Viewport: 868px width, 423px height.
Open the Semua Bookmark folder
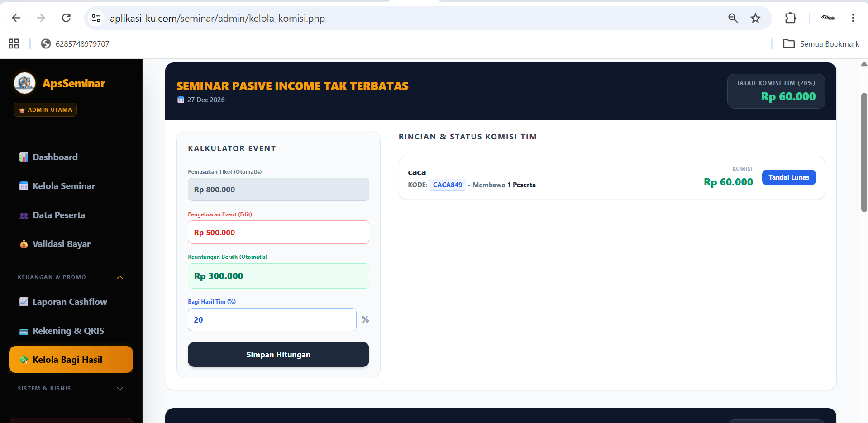coord(821,44)
